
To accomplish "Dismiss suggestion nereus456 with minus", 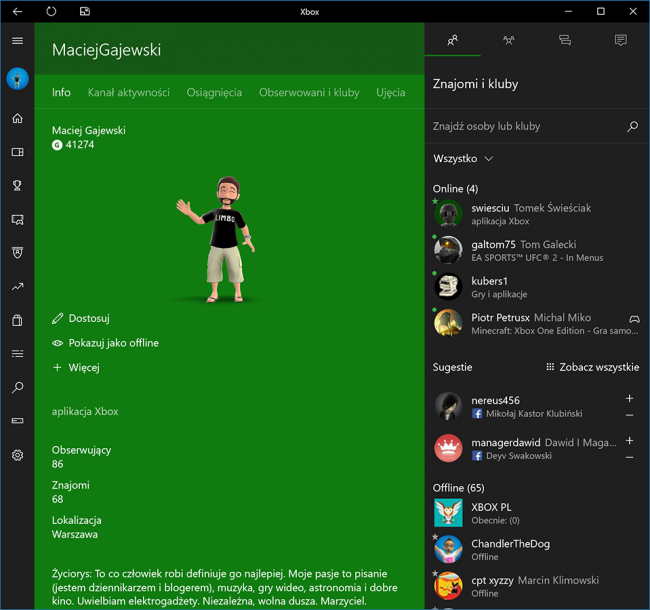I will click(x=629, y=415).
